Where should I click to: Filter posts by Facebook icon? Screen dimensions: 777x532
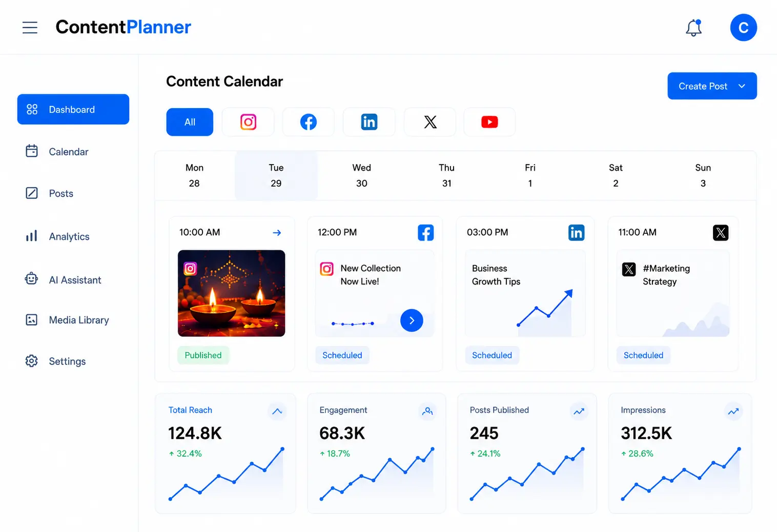point(309,122)
